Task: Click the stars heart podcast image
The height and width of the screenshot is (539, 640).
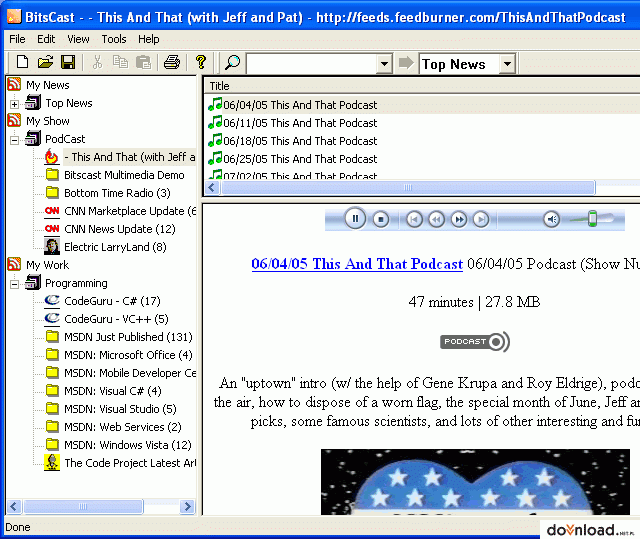Action: coord(475,481)
